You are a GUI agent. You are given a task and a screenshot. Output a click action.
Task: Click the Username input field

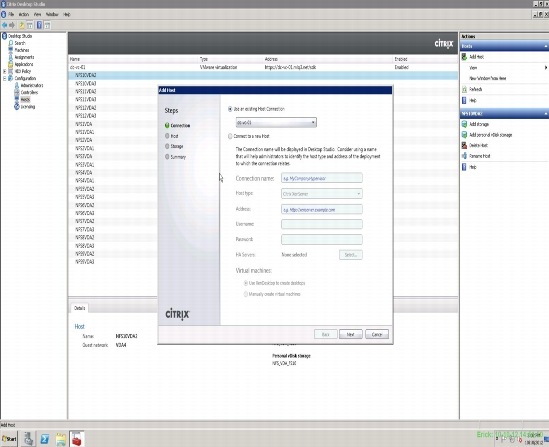321,224
